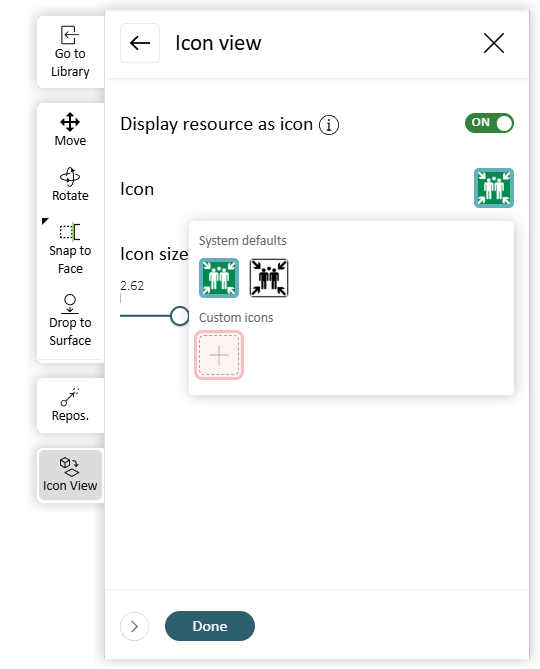
Task: Select the Move tool
Action: coord(70,130)
